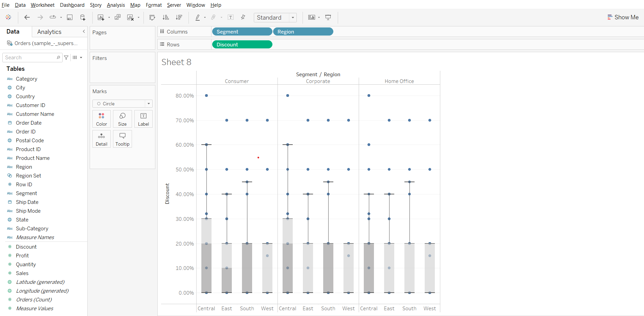Swap rows and columns
Viewport: 644px width, 316px height.
click(152, 17)
